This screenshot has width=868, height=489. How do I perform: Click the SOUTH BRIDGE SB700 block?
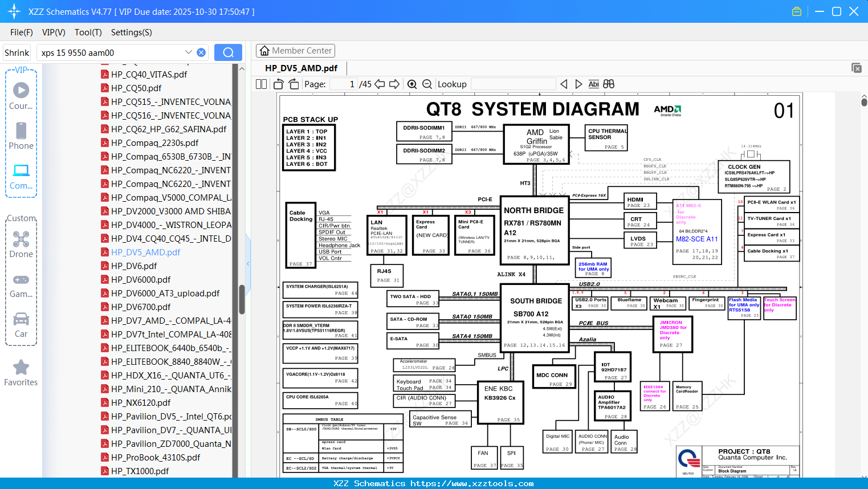[536, 317]
